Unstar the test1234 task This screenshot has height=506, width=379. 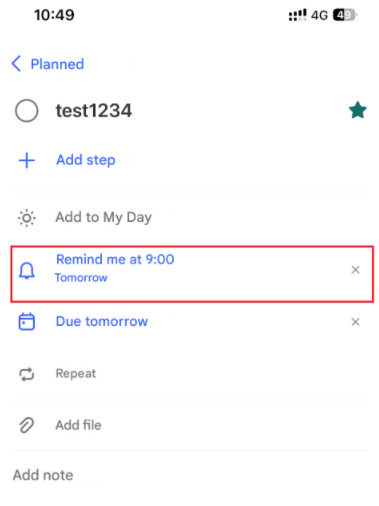(x=357, y=110)
